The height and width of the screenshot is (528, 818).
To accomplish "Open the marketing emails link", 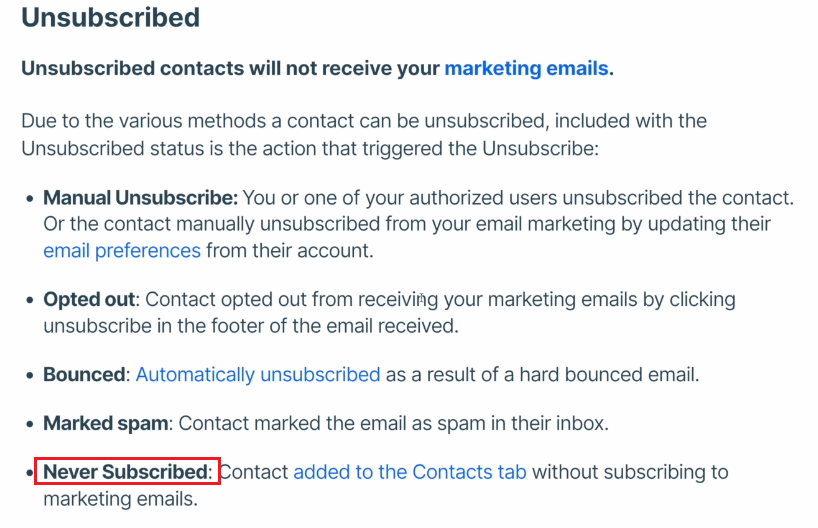I will pos(526,68).
